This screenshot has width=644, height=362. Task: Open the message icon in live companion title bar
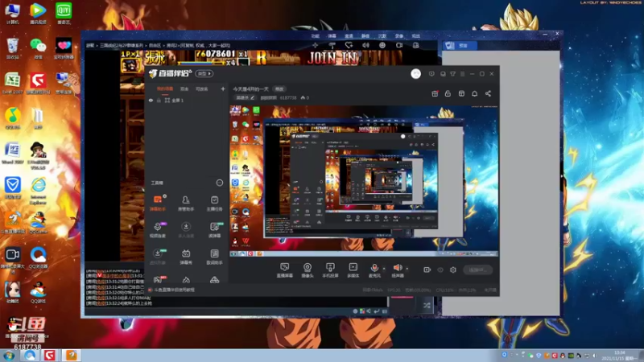[431, 74]
